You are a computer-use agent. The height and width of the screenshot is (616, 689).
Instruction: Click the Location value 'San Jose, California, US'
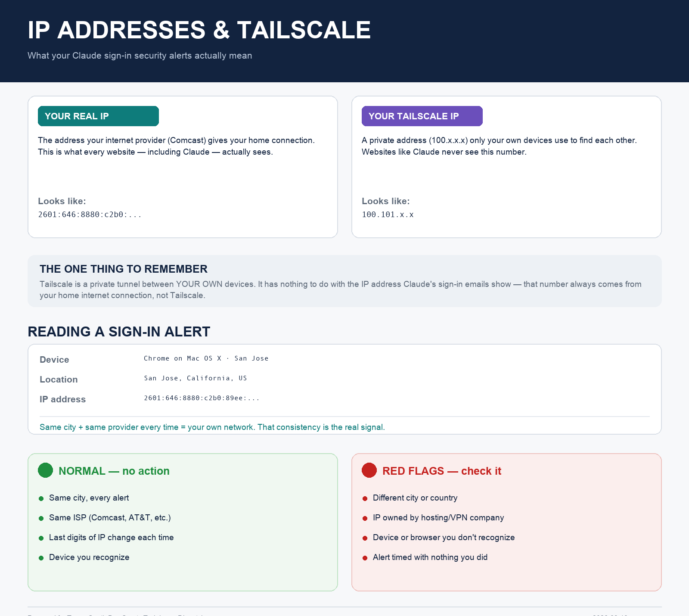click(196, 378)
